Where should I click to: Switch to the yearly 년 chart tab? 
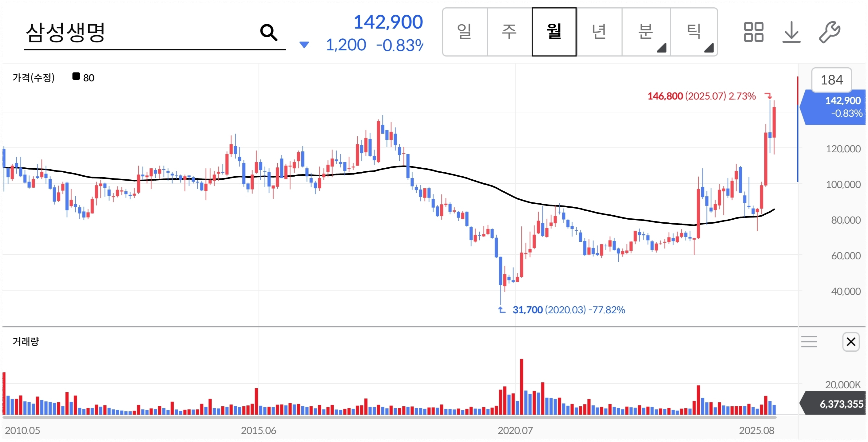click(599, 32)
